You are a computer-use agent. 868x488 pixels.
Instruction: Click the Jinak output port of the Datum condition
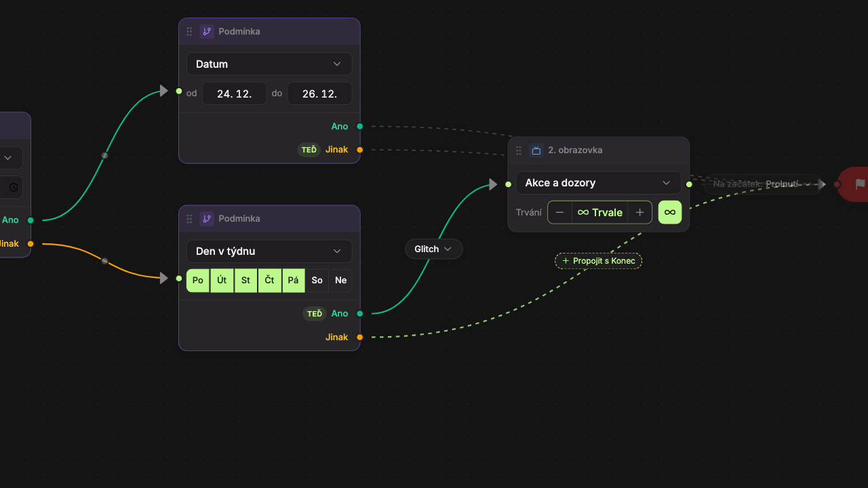pyautogui.click(x=360, y=150)
